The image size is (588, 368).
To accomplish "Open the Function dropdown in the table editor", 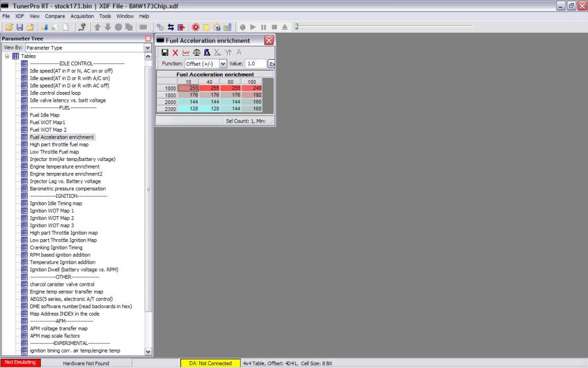I will [223, 64].
